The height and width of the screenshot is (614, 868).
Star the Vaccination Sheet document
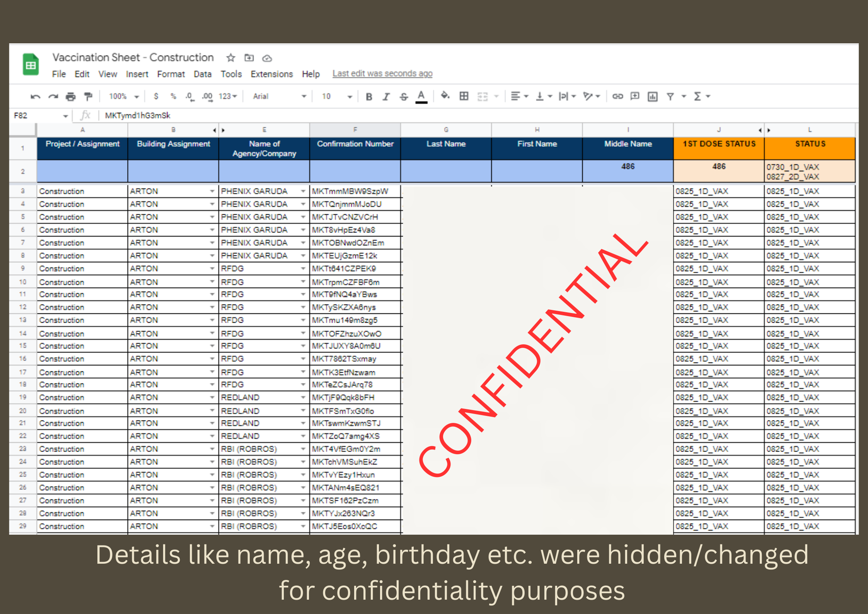[231, 58]
